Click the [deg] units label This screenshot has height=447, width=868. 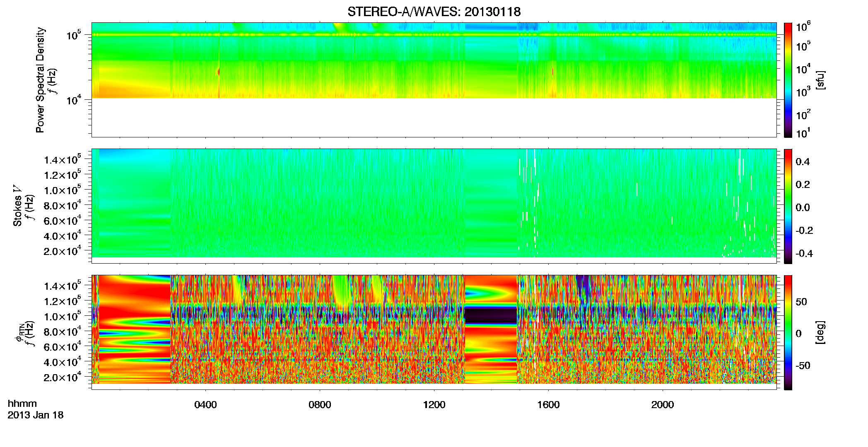click(x=820, y=332)
